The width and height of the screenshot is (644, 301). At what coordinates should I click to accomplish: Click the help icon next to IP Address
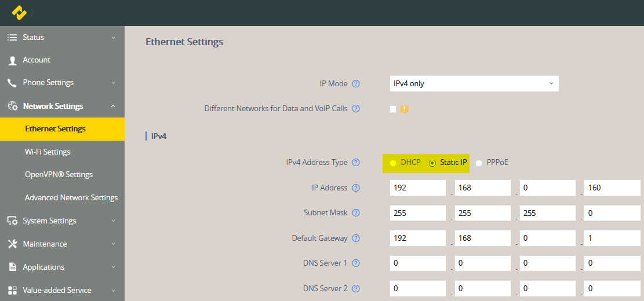(x=356, y=188)
